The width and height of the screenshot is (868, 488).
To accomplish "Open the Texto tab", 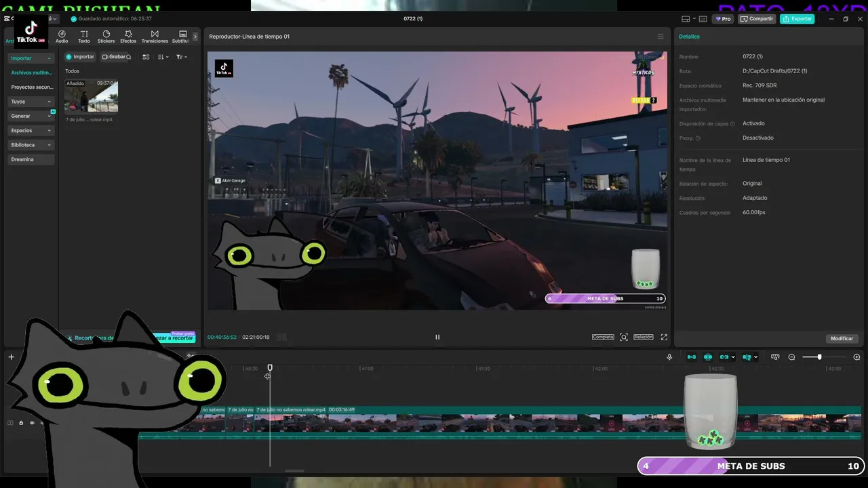I will click(x=84, y=37).
